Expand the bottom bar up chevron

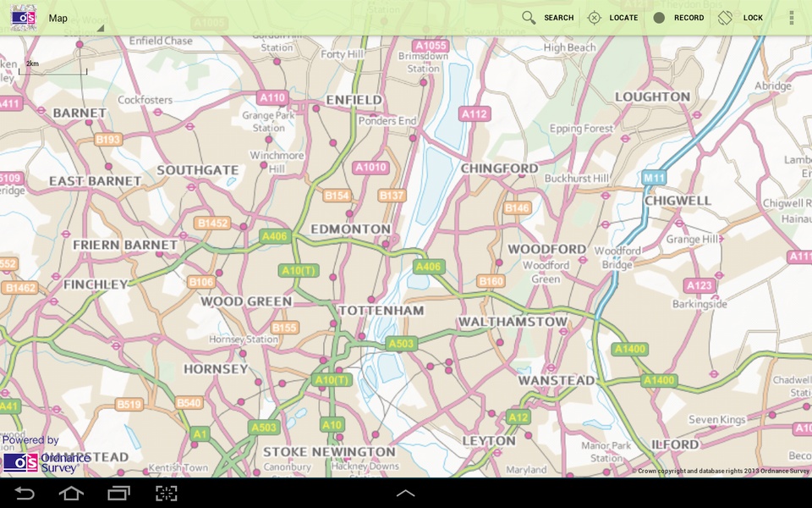click(405, 493)
